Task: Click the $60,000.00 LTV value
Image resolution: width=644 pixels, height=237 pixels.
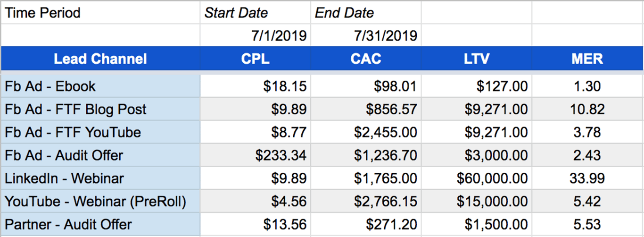Action: (x=492, y=178)
